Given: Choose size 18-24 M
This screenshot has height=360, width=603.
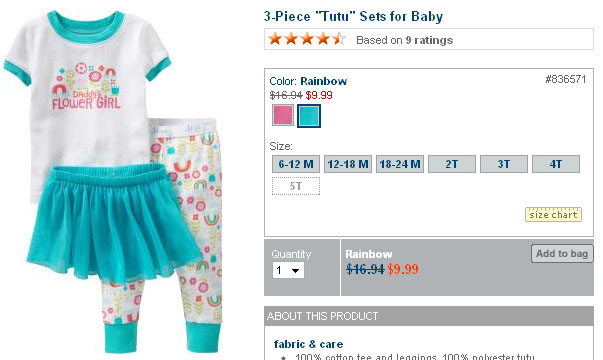Looking at the screenshot, I should (400, 164).
